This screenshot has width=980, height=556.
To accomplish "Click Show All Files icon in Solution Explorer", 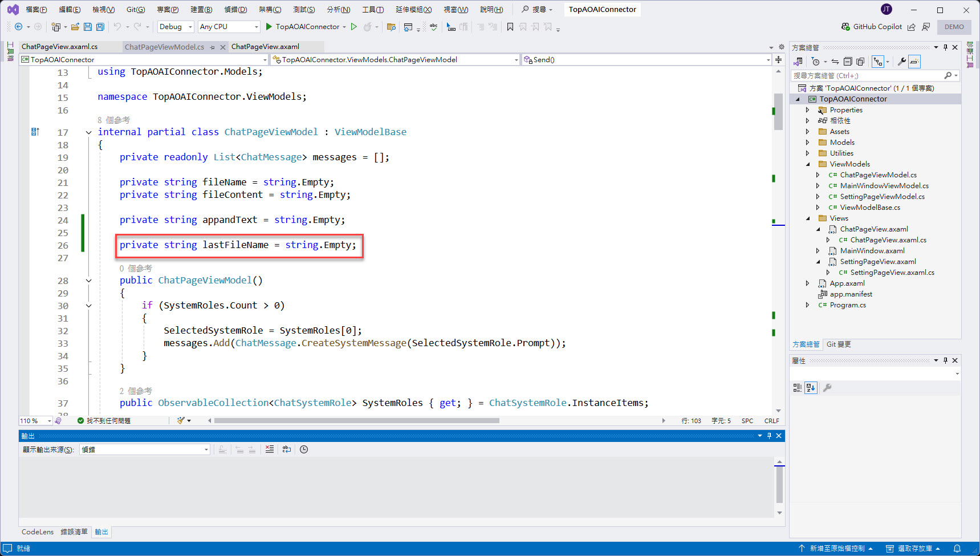I will [x=860, y=62].
